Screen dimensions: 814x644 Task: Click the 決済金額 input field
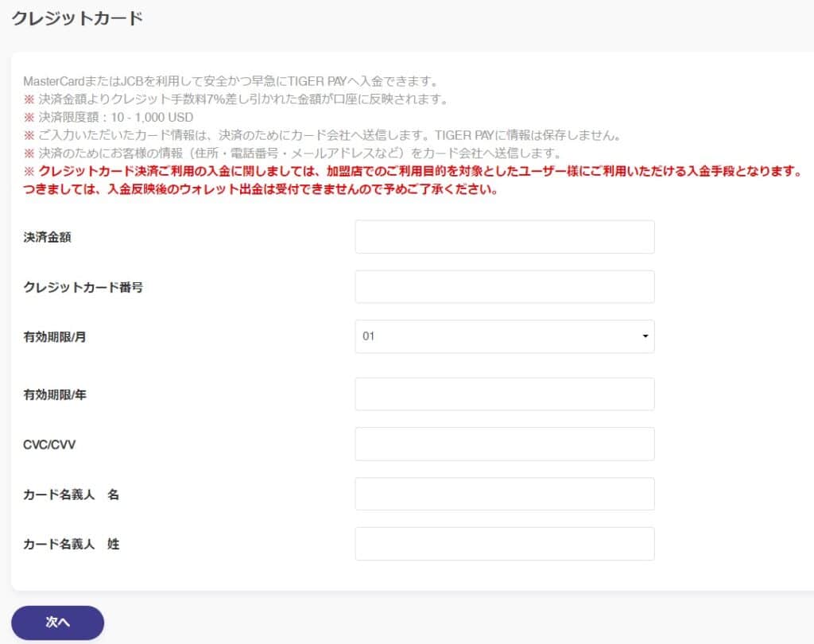(x=505, y=237)
